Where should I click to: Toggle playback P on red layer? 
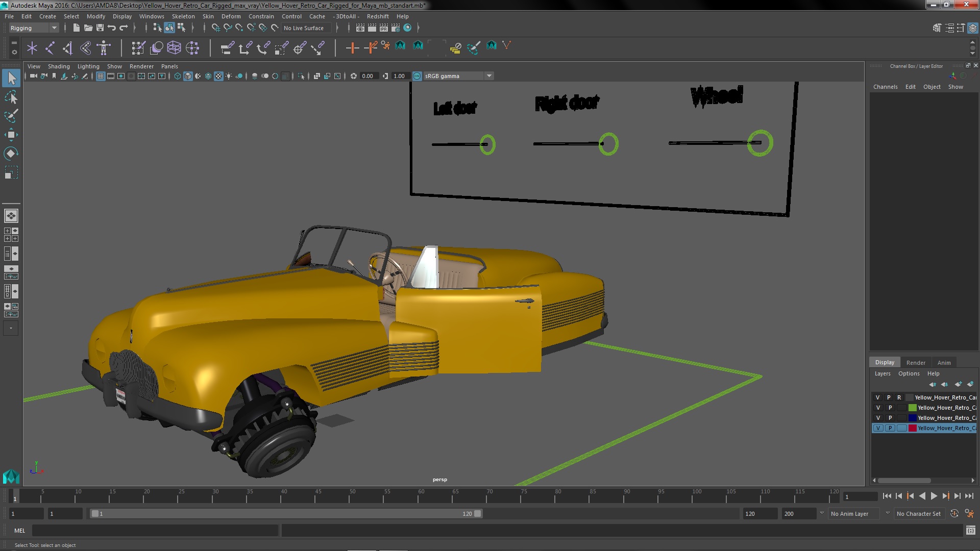tap(890, 428)
